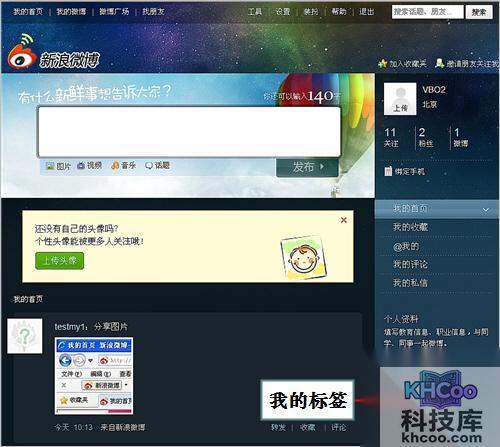Viewport: 500px width, 447px height.
Task: Click 转发 on testmy1's post
Action: click(x=278, y=427)
